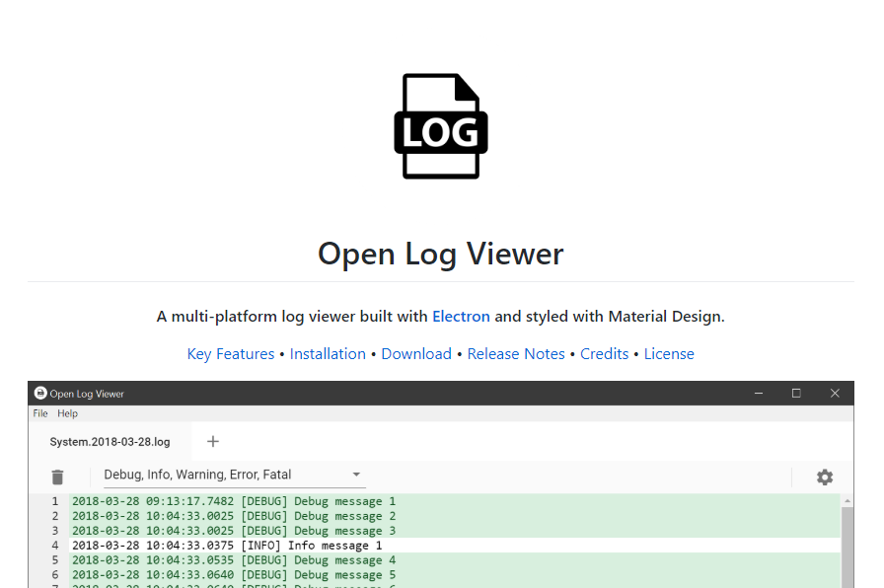Select log line 'Debug message 1'
This screenshot has height=588, width=884.
point(455,501)
